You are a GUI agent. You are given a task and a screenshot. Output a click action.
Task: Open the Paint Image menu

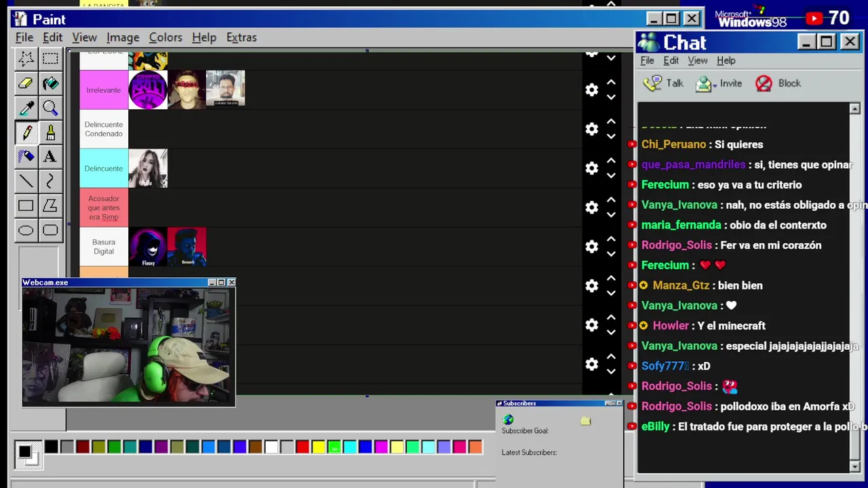pos(123,37)
